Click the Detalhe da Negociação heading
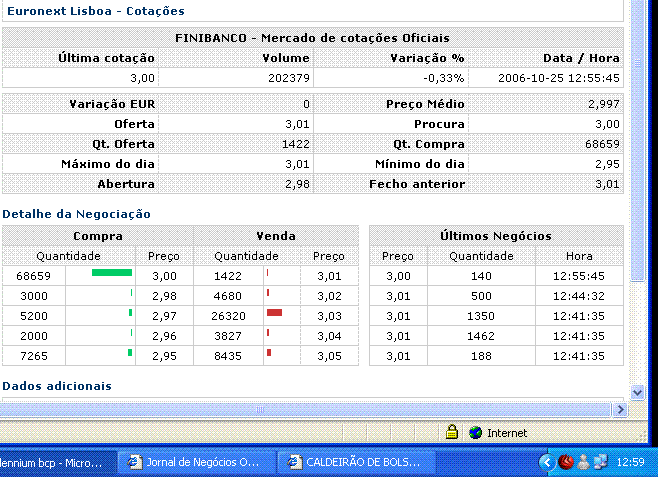Screen dimensions: 662x480 coord(76,214)
